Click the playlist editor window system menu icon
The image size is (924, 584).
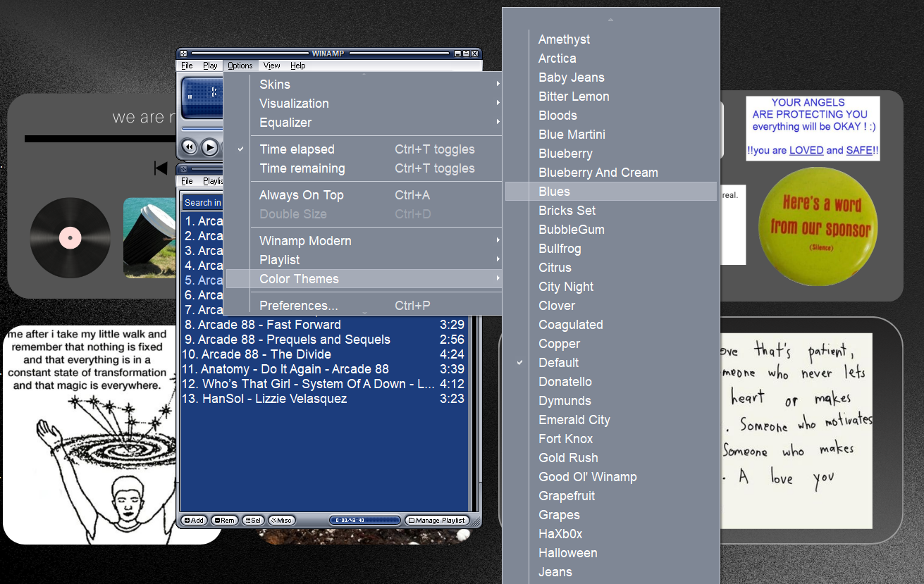[x=183, y=170]
